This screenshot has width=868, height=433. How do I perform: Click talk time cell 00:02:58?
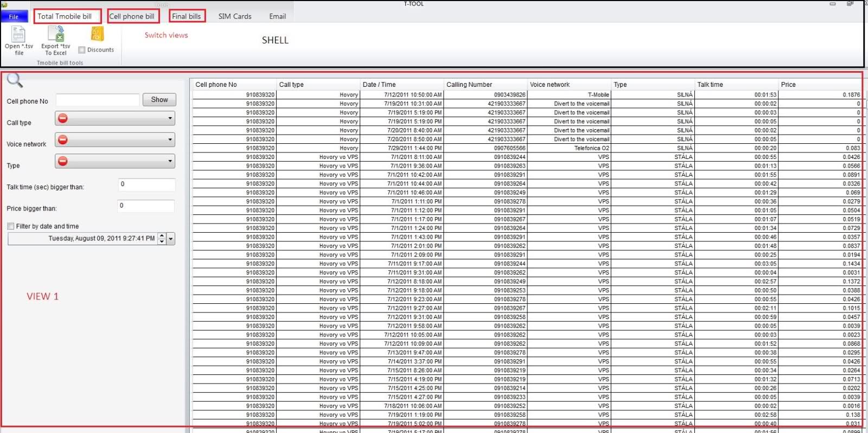tap(736, 415)
